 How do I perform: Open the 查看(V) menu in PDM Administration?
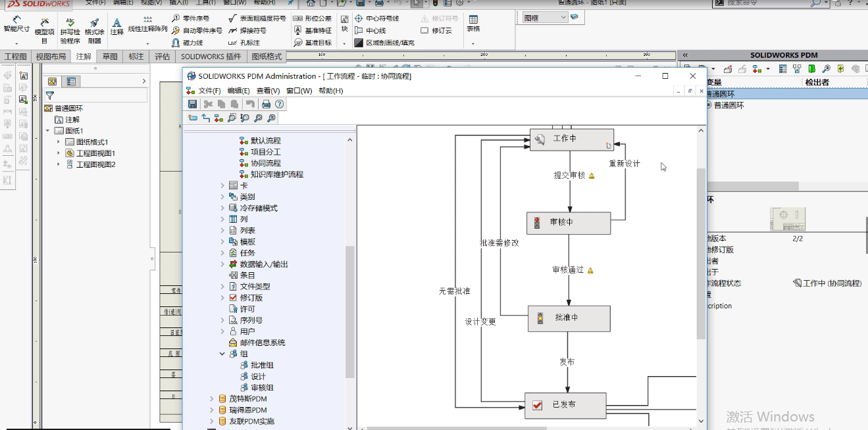click(268, 91)
